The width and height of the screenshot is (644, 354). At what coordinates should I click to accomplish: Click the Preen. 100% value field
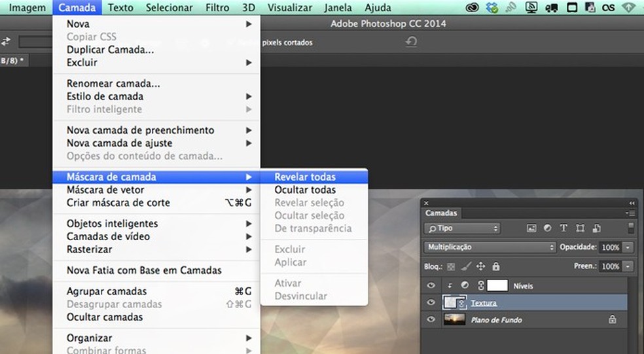point(611,266)
